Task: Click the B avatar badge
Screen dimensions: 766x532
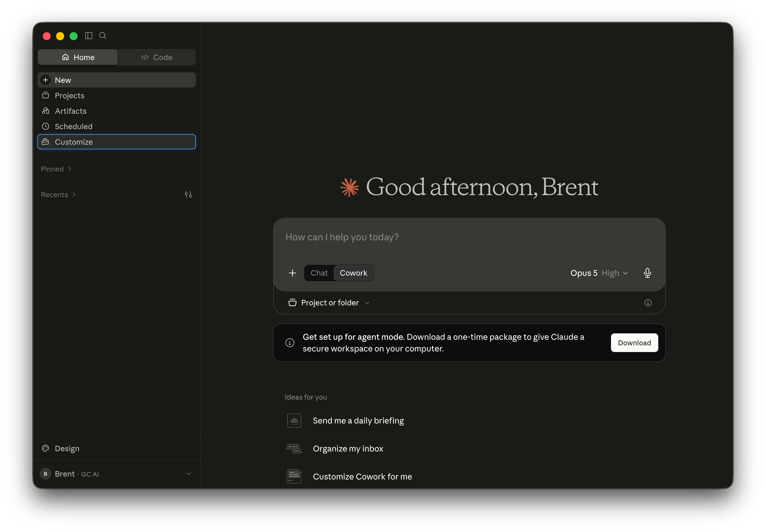Action: [46, 474]
